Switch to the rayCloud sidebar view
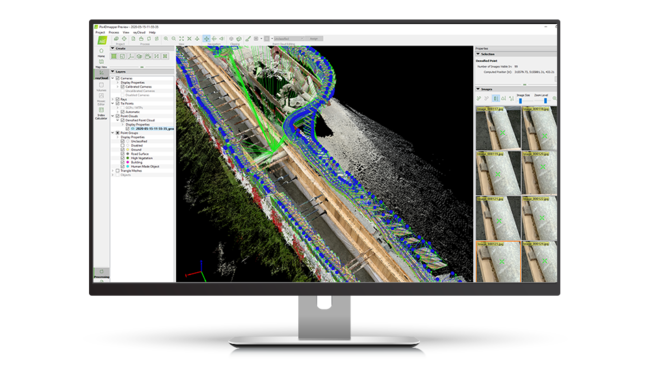650x366 pixels. click(101, 74)
